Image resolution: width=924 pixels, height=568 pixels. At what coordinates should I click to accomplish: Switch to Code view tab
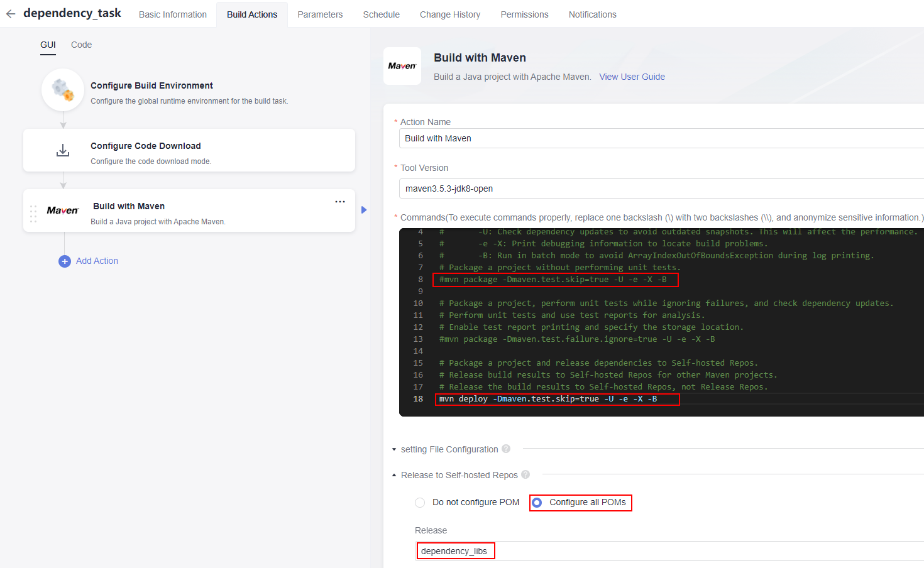[81, 45]
